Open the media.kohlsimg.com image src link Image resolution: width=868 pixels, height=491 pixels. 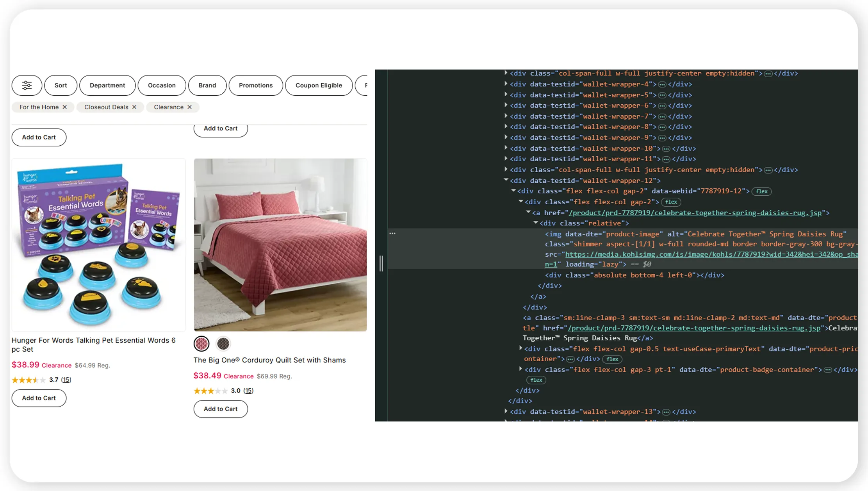pyautogui.click(x=711, y=254)
